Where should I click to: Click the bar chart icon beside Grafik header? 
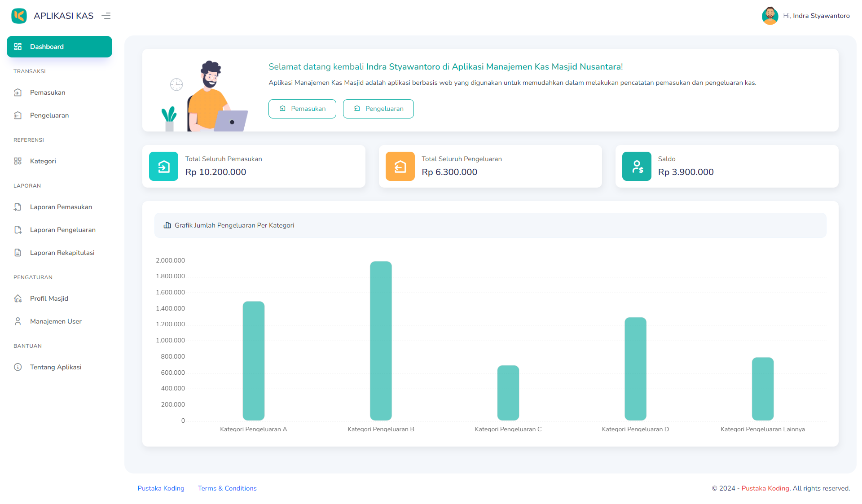pos(167,225)
